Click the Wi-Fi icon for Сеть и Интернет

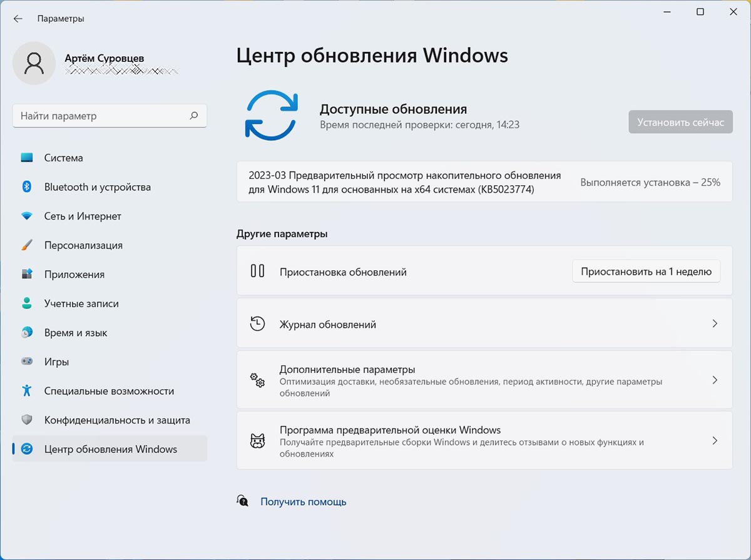[x=27, y=216]
